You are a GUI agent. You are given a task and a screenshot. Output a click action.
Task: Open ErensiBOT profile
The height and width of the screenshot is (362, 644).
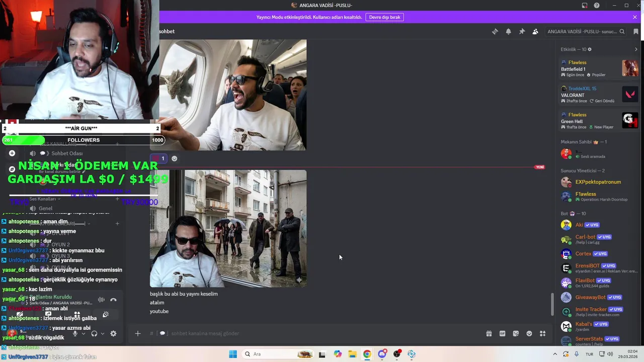pyautogui.click(x=599, y=268)
